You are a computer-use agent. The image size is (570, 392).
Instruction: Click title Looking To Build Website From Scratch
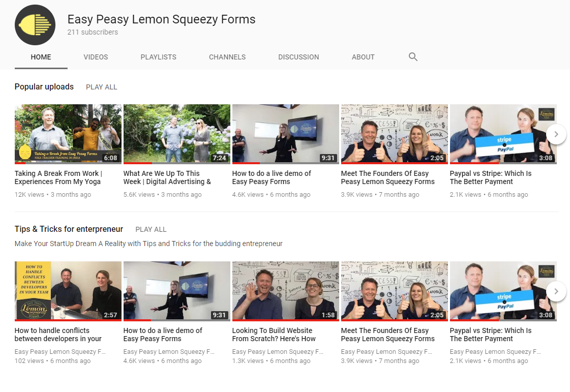pyautogui.click(x=274, y=335)
